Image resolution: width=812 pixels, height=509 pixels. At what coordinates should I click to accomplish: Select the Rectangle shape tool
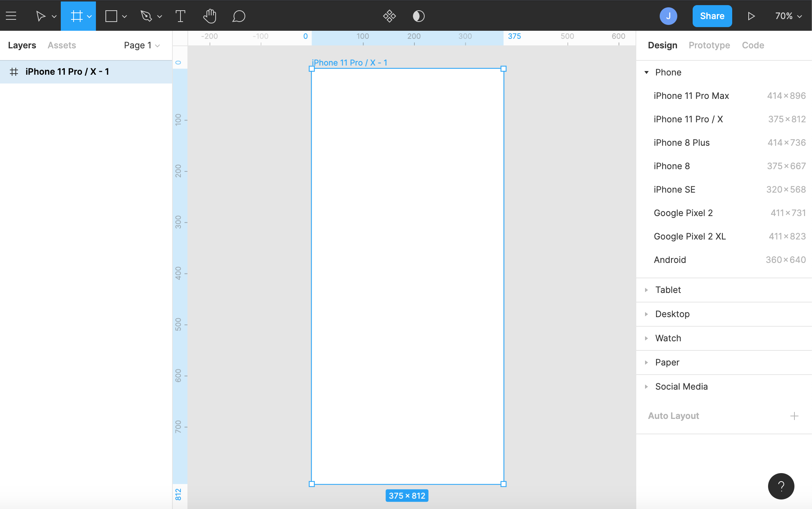pos(111,16)
